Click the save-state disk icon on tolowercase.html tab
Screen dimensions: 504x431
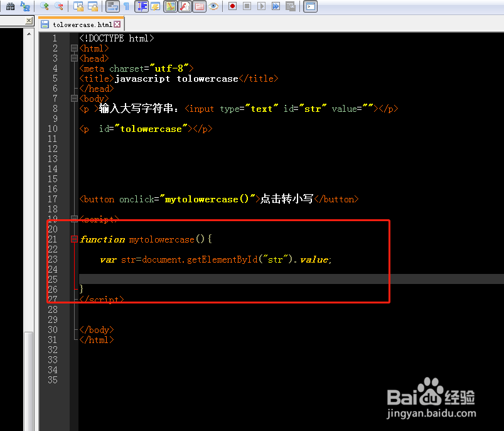coord(45,25)
